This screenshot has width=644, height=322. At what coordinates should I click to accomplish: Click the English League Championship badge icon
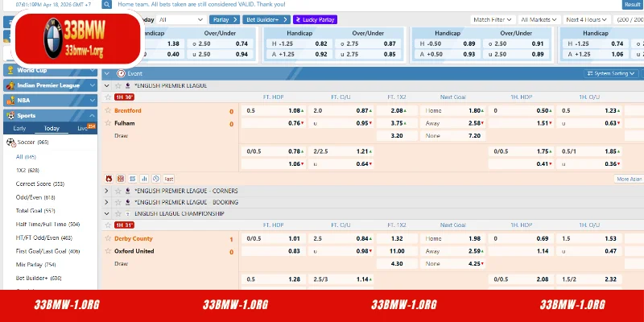coord(128,214)
